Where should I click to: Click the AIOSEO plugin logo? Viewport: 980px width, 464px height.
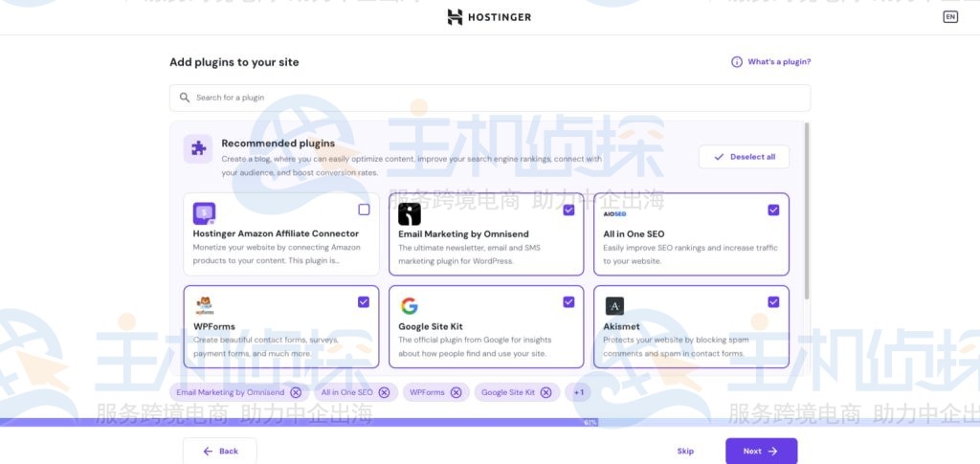pyautogui.click(x=614, y=213)
